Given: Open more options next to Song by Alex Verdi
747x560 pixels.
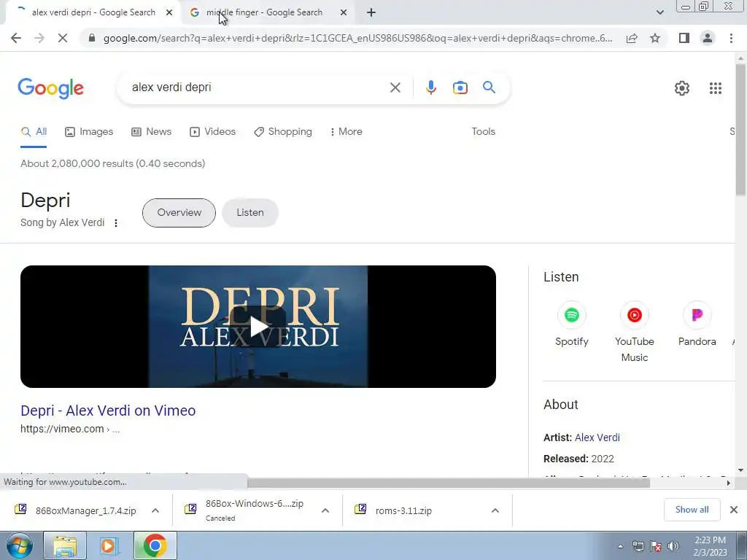Looking at the screenshot, I should (116, 223).
